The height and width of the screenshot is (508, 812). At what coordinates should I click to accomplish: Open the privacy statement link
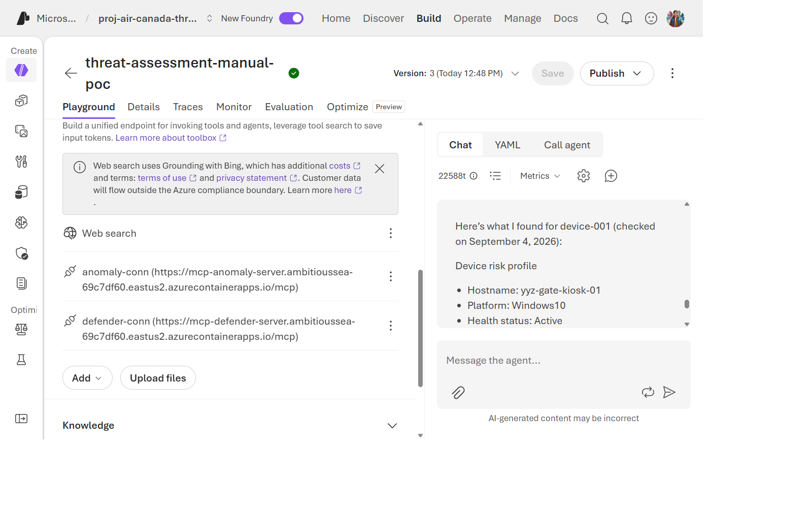256,178
